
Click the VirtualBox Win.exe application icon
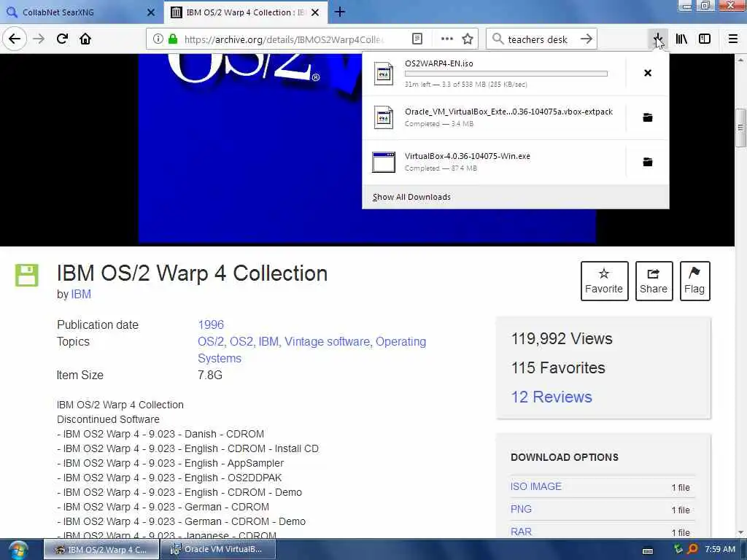click(384, 162)
